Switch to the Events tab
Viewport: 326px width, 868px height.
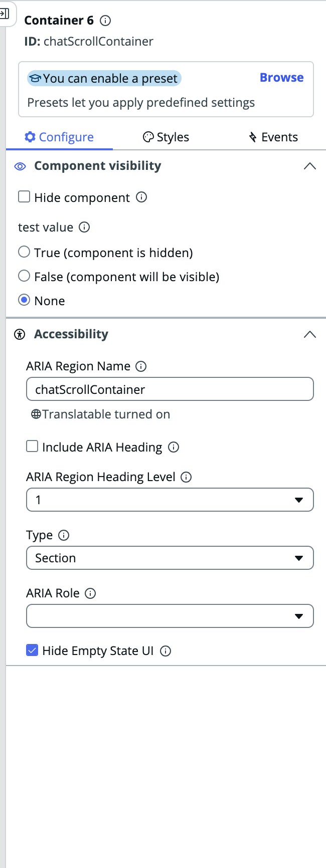[273, 137]
